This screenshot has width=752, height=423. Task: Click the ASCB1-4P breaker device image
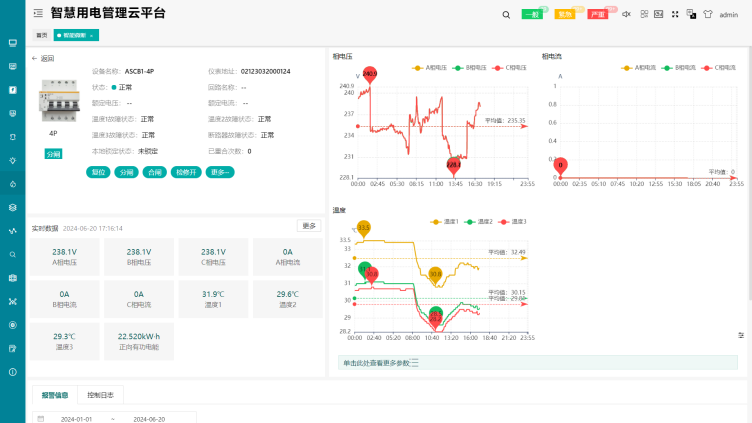pyautogui.click(x=59, y=101)
